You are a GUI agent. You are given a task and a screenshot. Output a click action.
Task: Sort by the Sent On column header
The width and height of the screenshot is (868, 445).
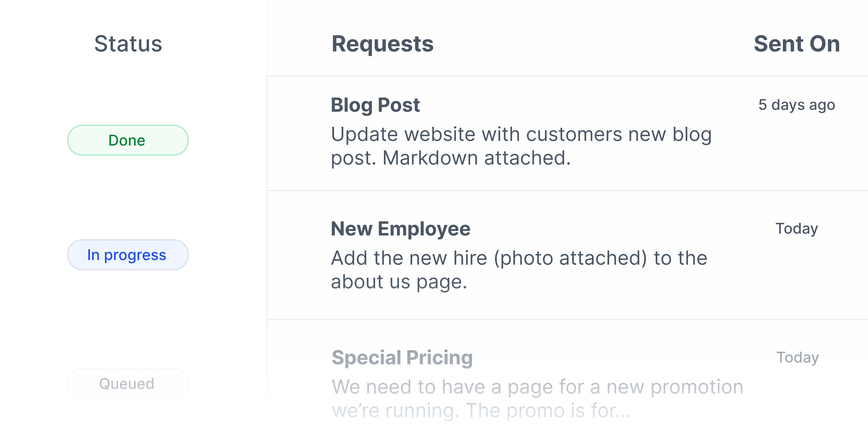pos(797,44)
